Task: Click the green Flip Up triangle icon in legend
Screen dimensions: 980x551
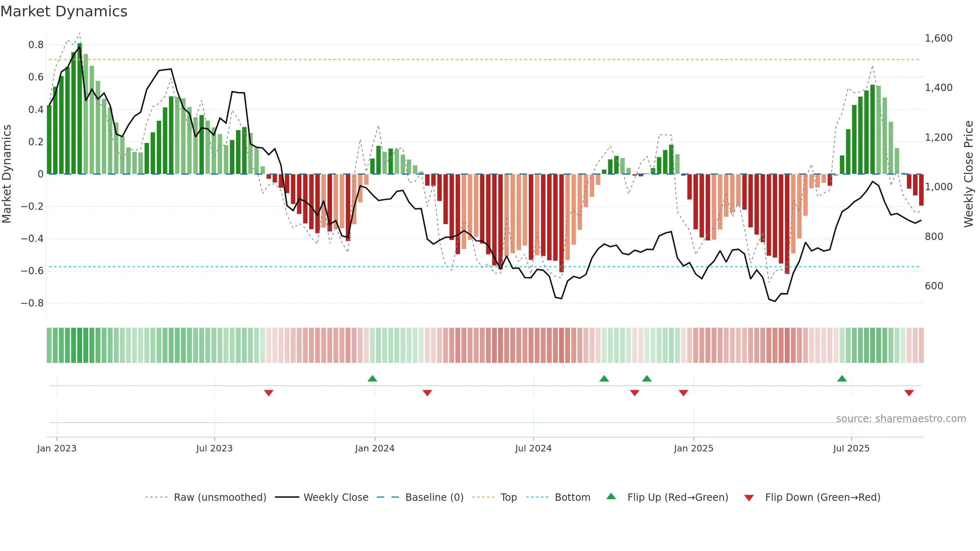Action: tap(611, 496)
